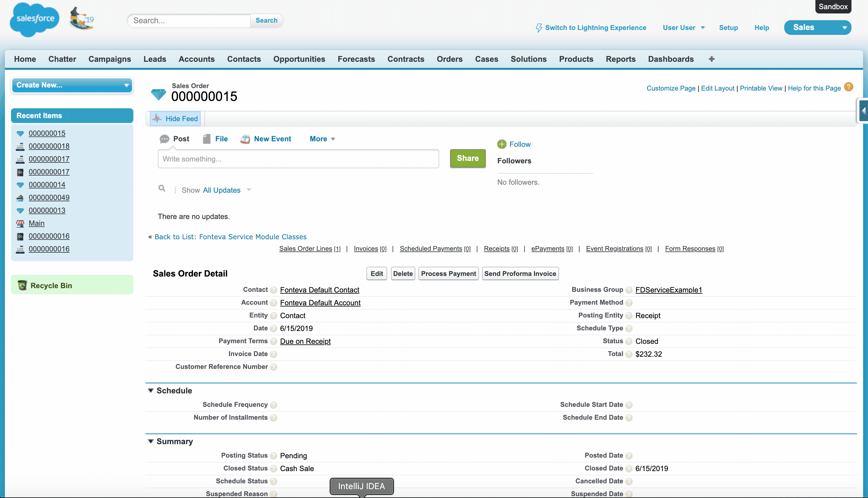Click the Salesforce cloud logo
Viewport: 868px width, 498px height.
[35, 20]
